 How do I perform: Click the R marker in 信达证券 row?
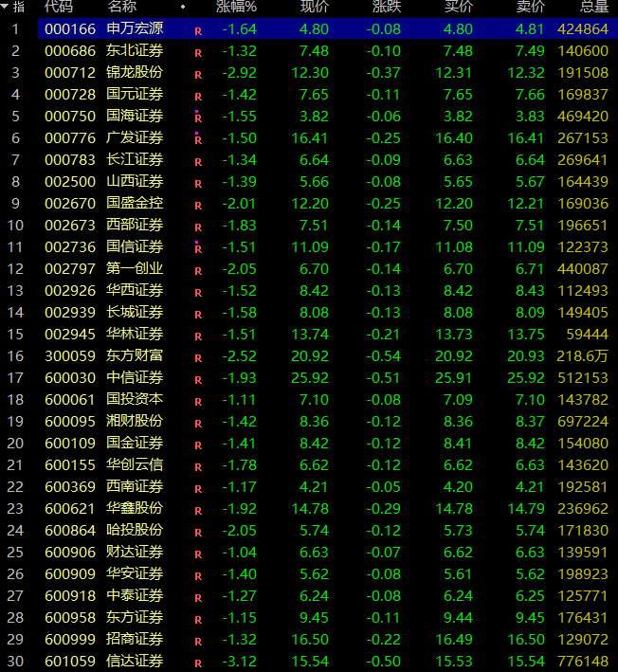(198, 663)
